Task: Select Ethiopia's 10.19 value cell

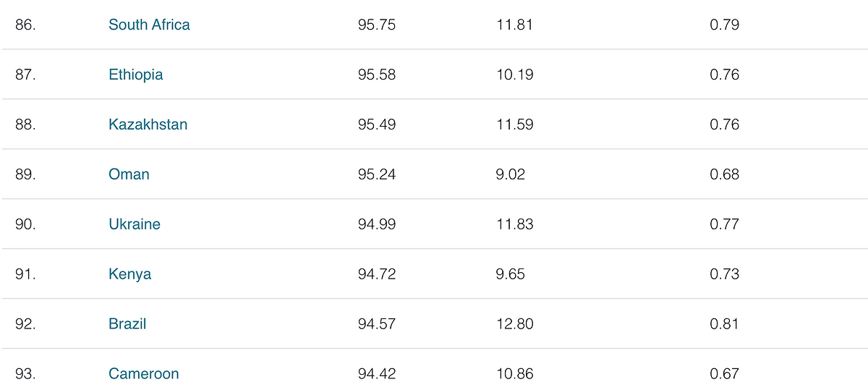Action: click(x=514, y=75)
